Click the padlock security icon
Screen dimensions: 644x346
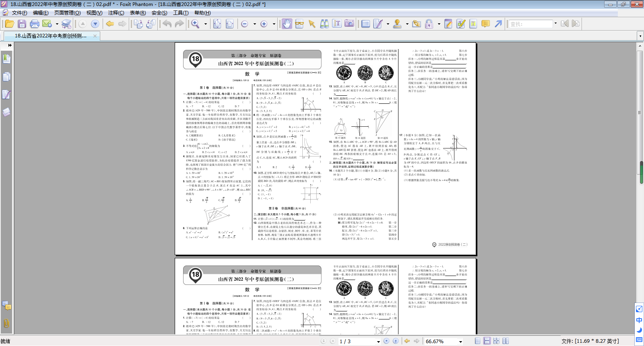click(x=429, y=24)
